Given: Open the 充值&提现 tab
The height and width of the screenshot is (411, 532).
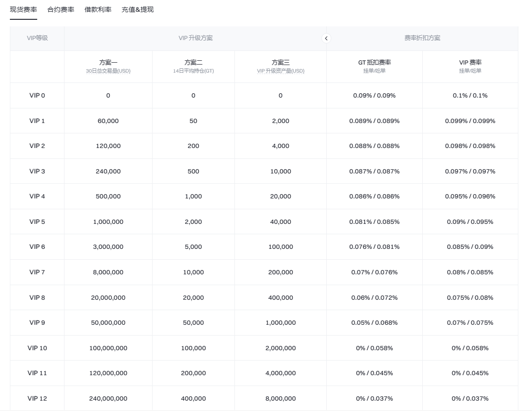Looking at the screenshot, I should (x=137, y=9).
